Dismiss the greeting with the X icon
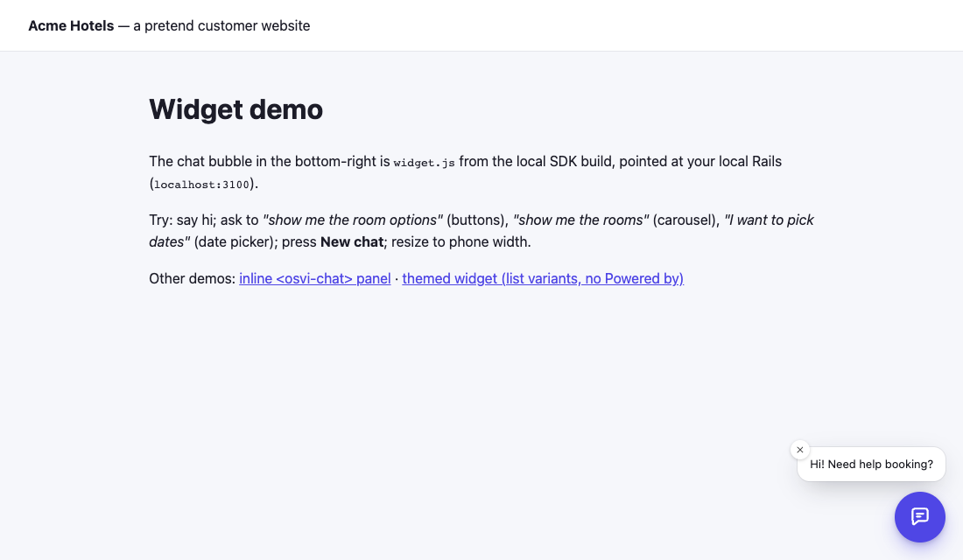Image resolution: width=963 pixels, height=560 pixels. point(799,450)
